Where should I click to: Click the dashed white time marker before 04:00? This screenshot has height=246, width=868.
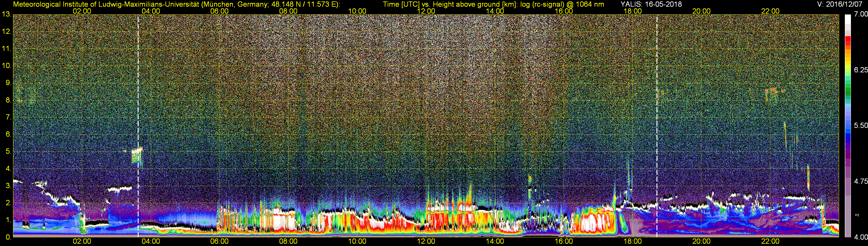click(138, 126)
